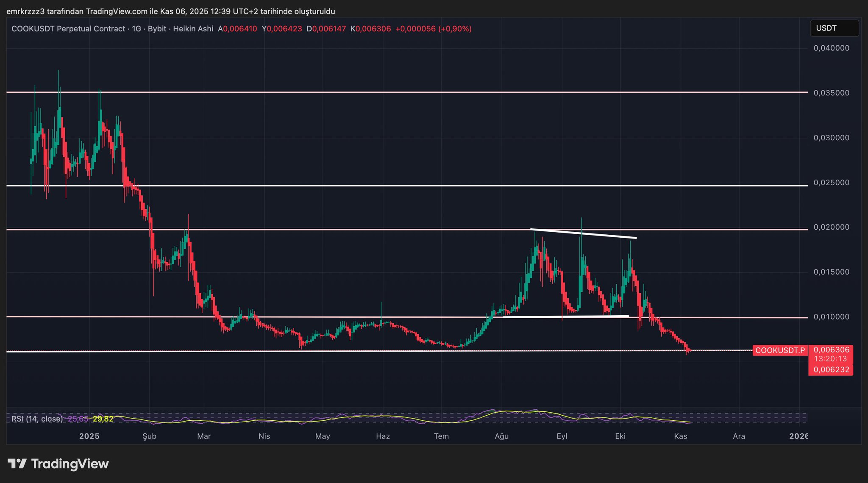The height and width of the screenshot is (483, 868).
Task: Open the USDT currency selector
Action: [x=834, y=28]
